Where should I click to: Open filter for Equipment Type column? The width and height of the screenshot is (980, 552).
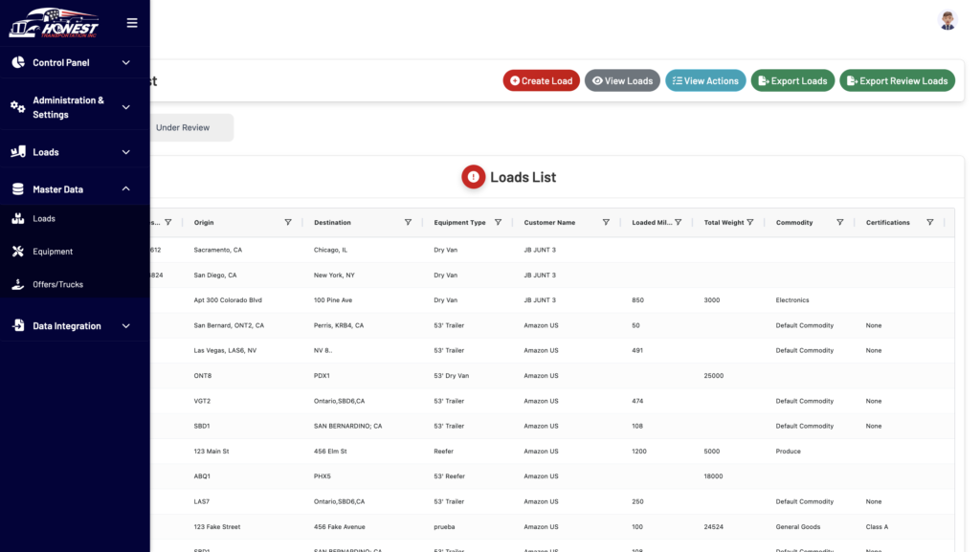tap(498, 223)
